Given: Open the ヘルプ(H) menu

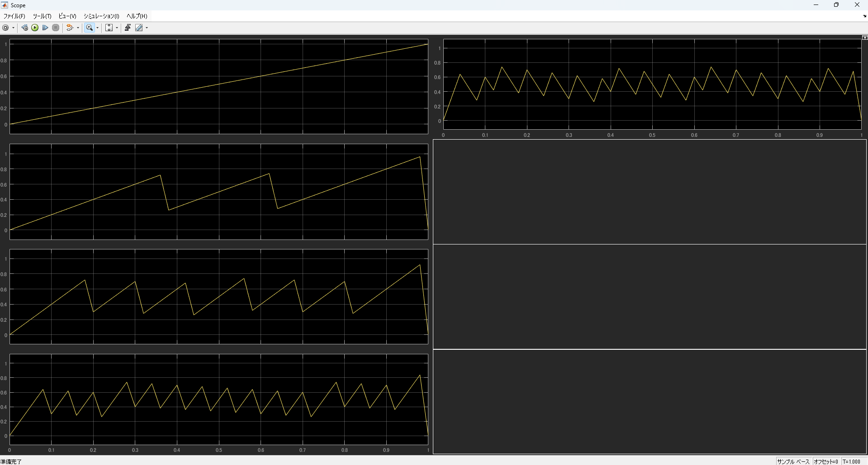Looking at the screenshot, I should 137,16.
